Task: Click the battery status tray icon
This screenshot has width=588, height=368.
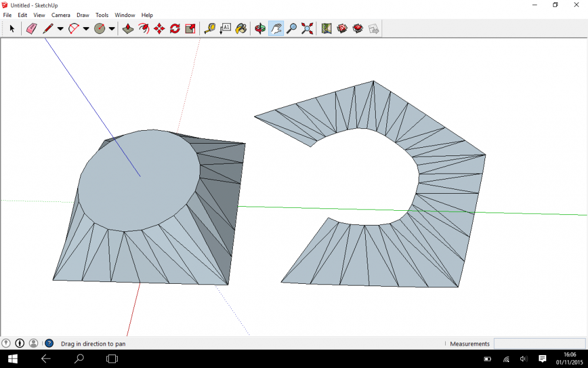Action: [x=487, y=359]
